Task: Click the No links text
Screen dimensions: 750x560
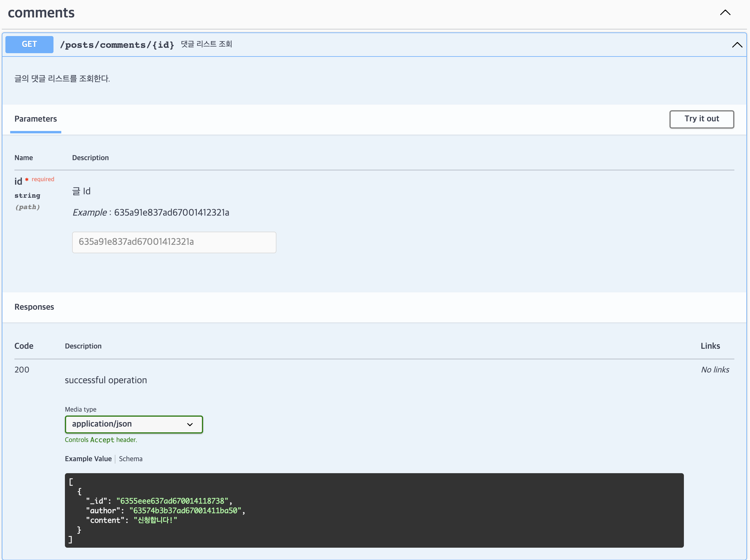Action: click(715, 370)
